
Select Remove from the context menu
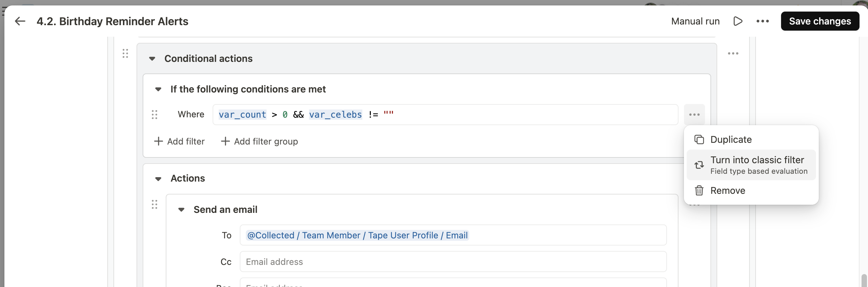point(727,190)
